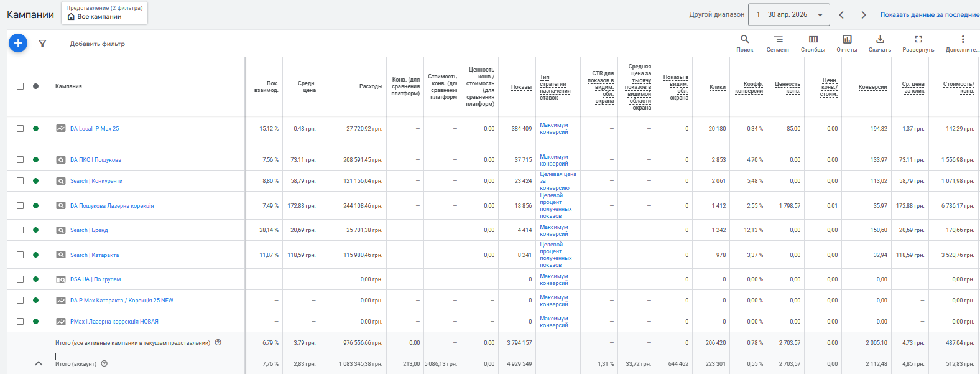Viewport: 980px width, 374px height.
Task: Sort by the Тип стратегии назначения ставок header
Action: coord(555,87)
